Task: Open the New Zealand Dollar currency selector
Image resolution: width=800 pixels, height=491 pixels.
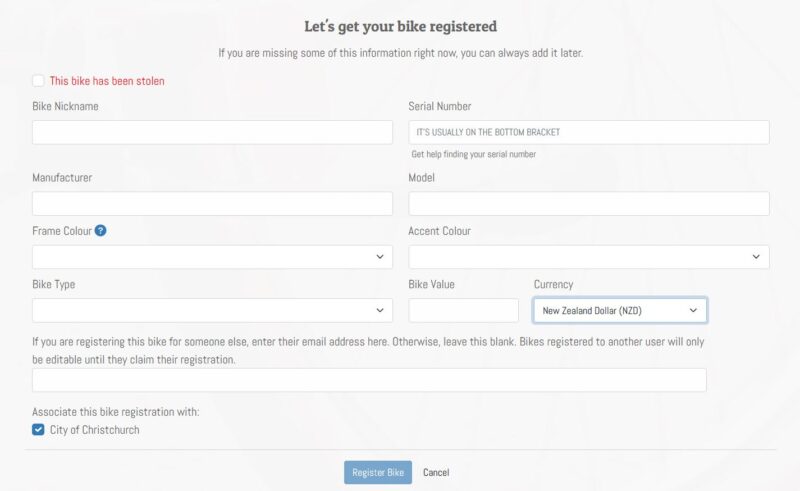Action: [620, 310]
